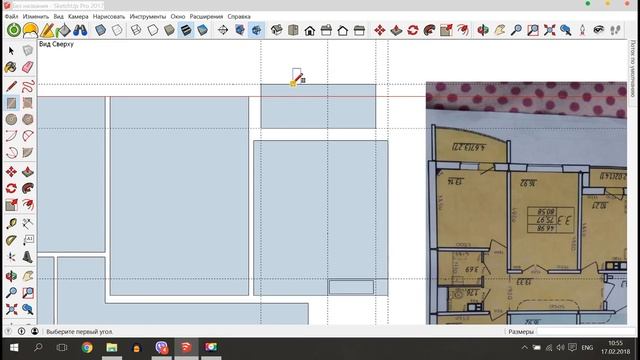Select Push/Pull in the vertical tool palette
640x360 pixels.
pyautogui.click(x=28, y=172)
